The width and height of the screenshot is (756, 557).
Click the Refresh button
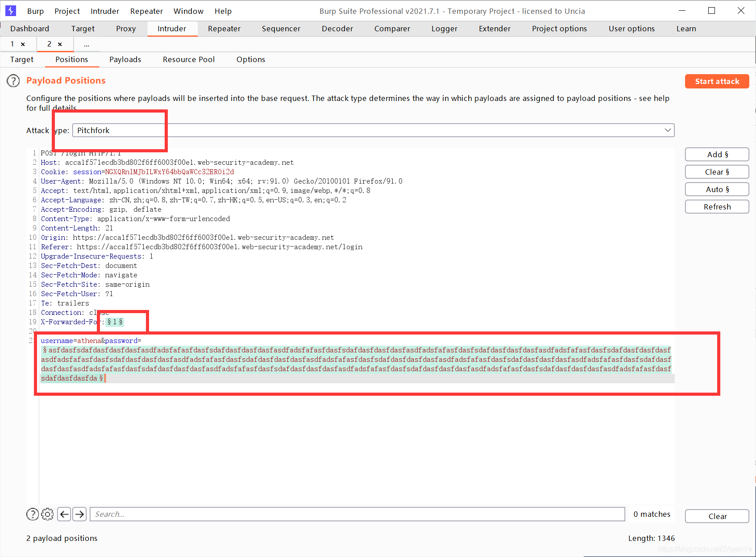(717, 207)
